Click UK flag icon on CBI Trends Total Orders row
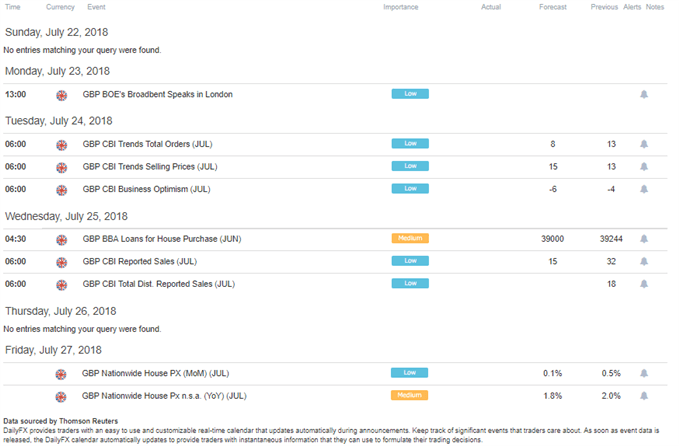 [x=61, y=145]
